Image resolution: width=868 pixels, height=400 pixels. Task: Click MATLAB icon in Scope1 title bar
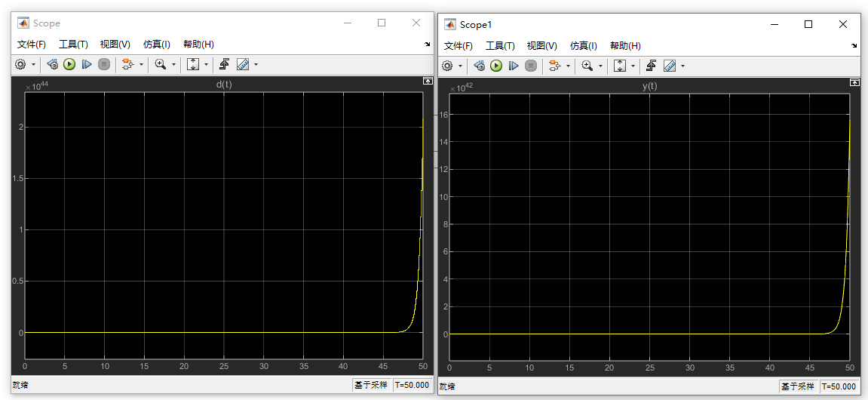tap(449, 24)
